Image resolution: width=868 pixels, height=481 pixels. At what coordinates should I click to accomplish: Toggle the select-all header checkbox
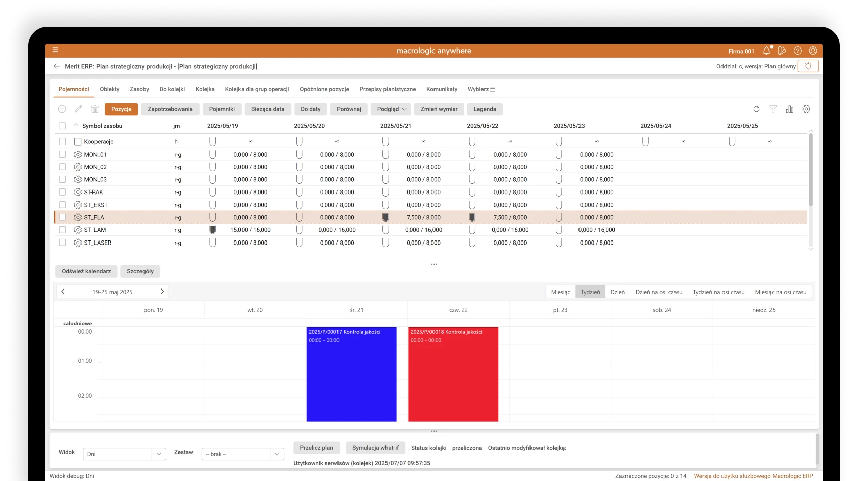pyautogui.click(x=62, y=126)
